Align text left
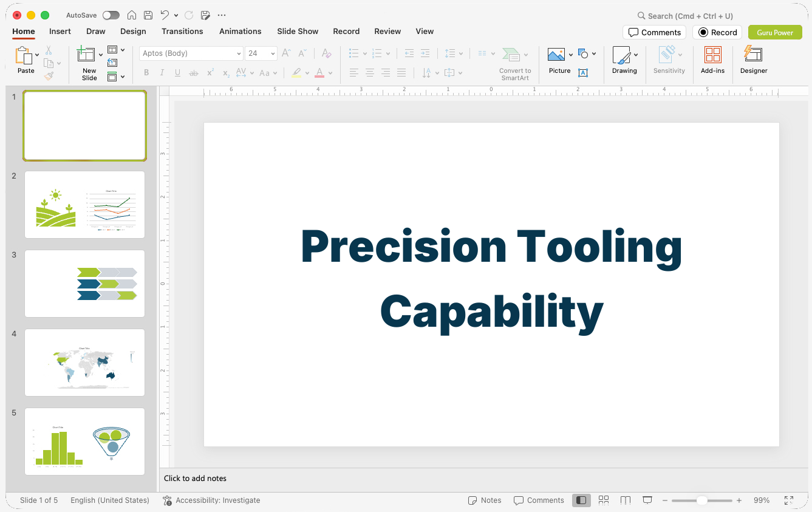The image size is (812, 512). pyautogui.click(x=354, y=73)
